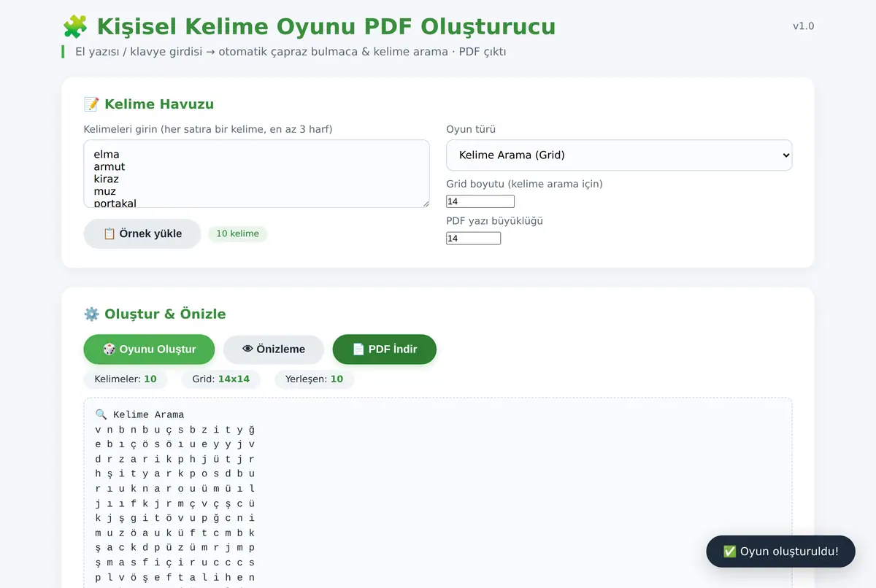Click the word 'elma' in the list
This screenshot has width=876, height=588.
[107, 155]
